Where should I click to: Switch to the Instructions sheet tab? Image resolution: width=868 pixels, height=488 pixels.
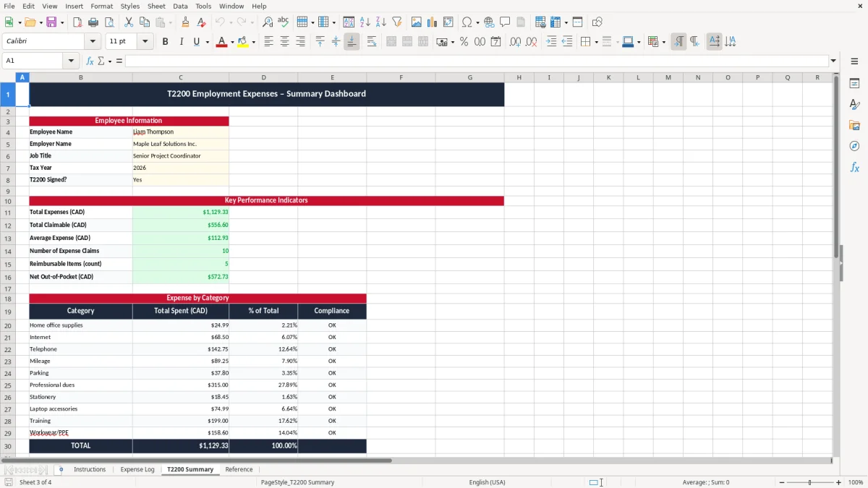(x=90, y=469)
